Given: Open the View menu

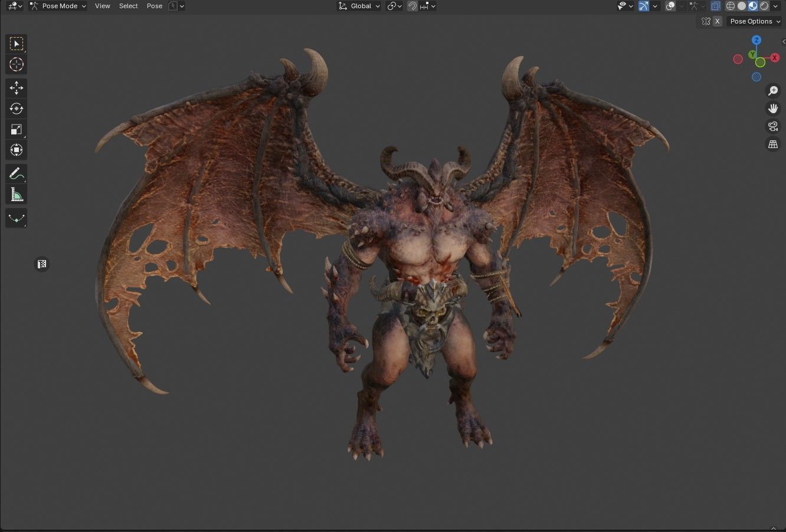Looking at the screenshot, I should [103, 6].
